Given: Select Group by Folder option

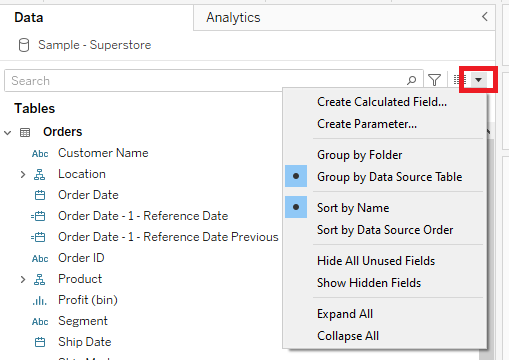Looking at the screenshot, I should tap(360, 155).
